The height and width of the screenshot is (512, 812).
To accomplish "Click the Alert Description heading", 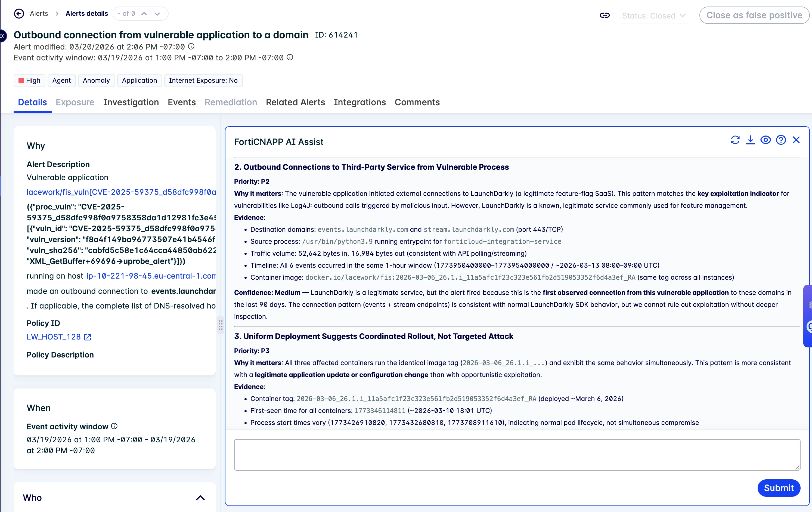I will tap(58, 164).
